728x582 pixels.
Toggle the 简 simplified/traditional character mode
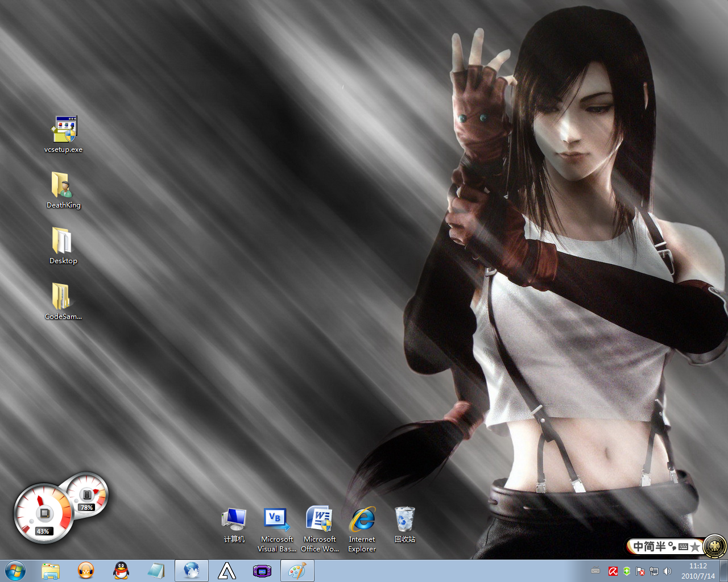(x=650, y=546)
